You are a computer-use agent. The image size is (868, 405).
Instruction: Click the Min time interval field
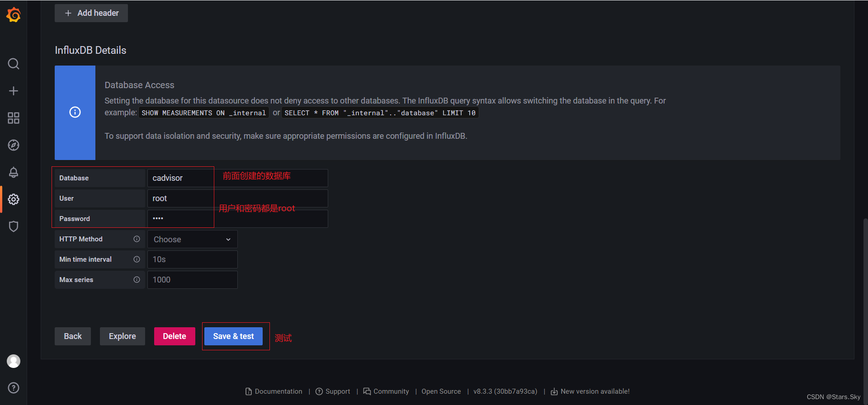point(192,259)
